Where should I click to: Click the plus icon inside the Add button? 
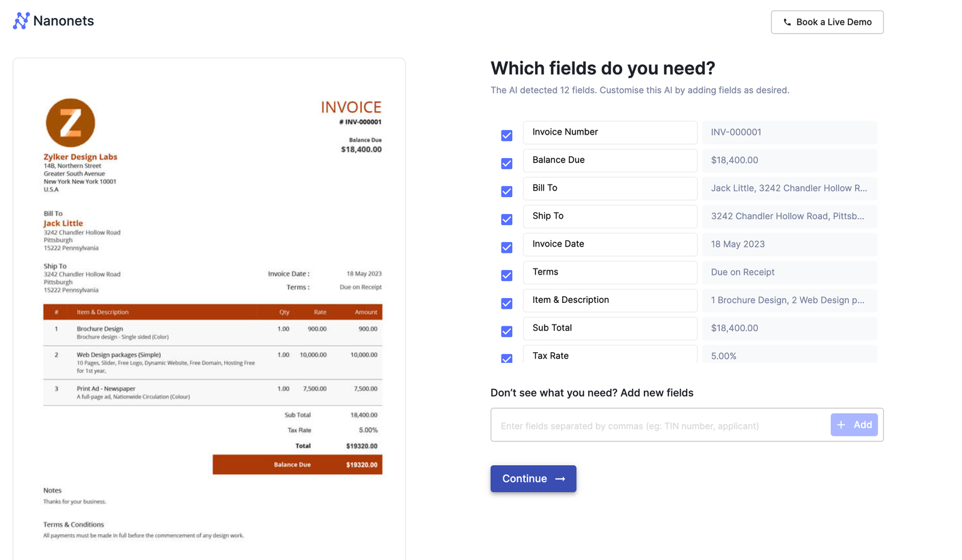841,425
